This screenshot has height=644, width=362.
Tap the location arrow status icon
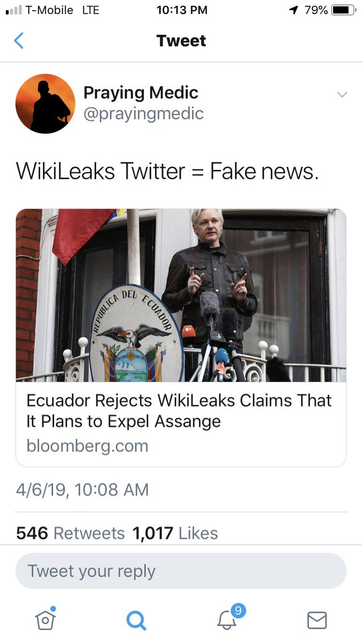point(293,10)
